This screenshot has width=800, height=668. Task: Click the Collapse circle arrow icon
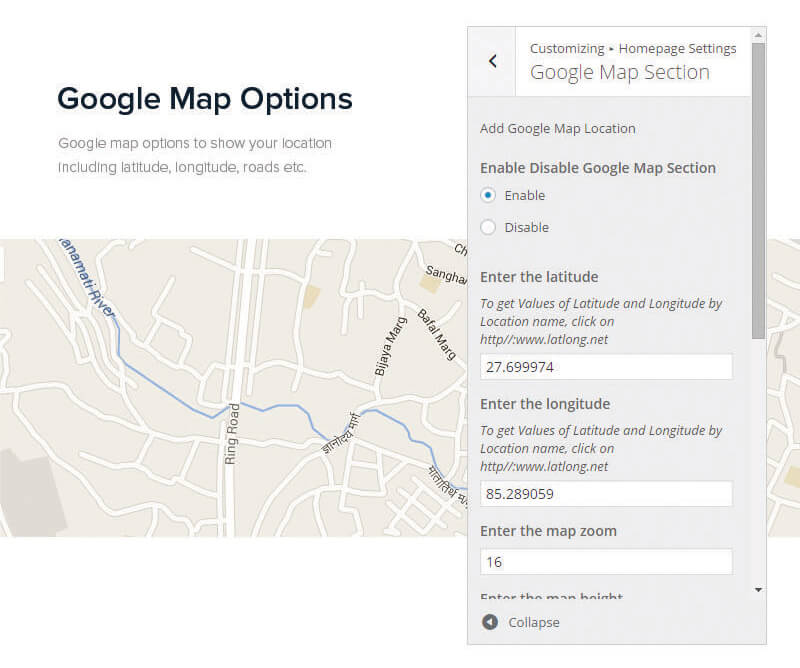(490, 622)
